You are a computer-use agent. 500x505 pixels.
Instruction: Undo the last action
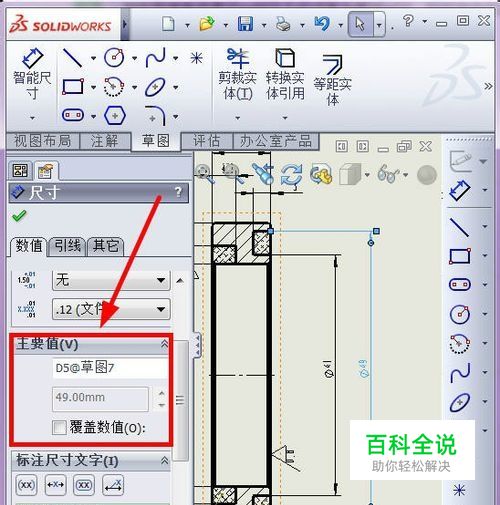click(322, 24)
